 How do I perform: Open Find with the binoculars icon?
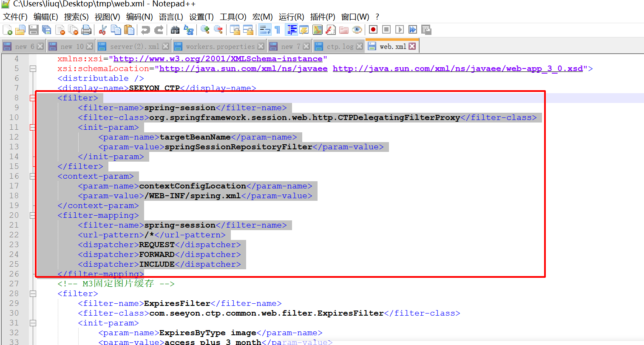pos(175,30)
